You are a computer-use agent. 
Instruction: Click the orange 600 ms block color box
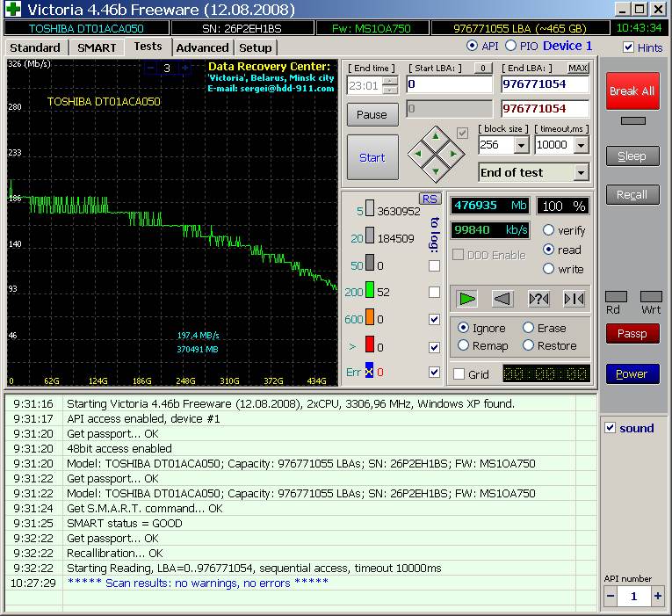[x=370, y=317]
